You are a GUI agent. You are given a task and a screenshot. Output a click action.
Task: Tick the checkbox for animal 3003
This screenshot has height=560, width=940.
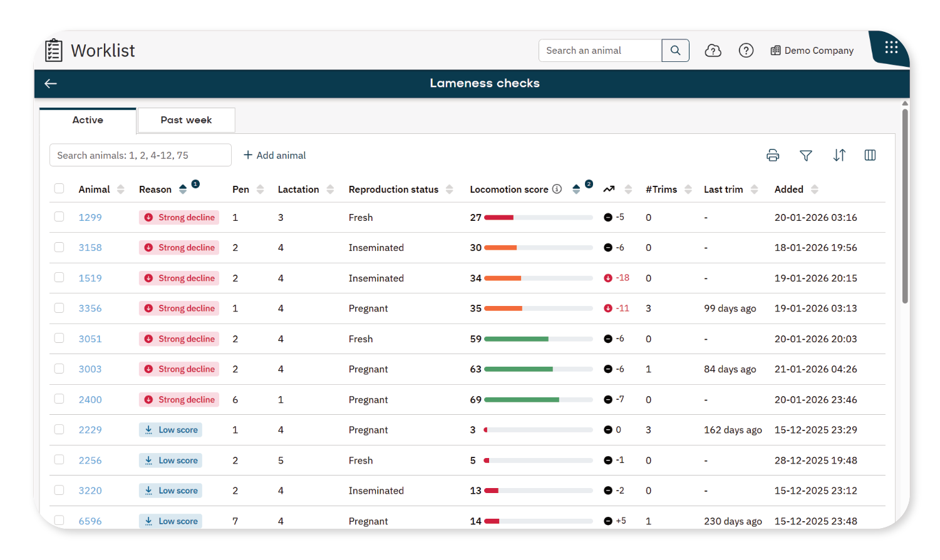click(x=59, y=369)
